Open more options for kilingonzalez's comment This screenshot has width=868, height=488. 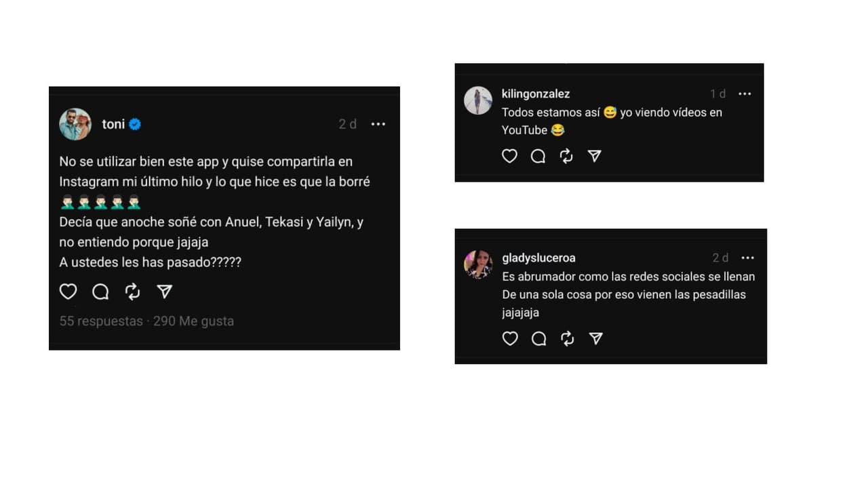coord(745,94)
